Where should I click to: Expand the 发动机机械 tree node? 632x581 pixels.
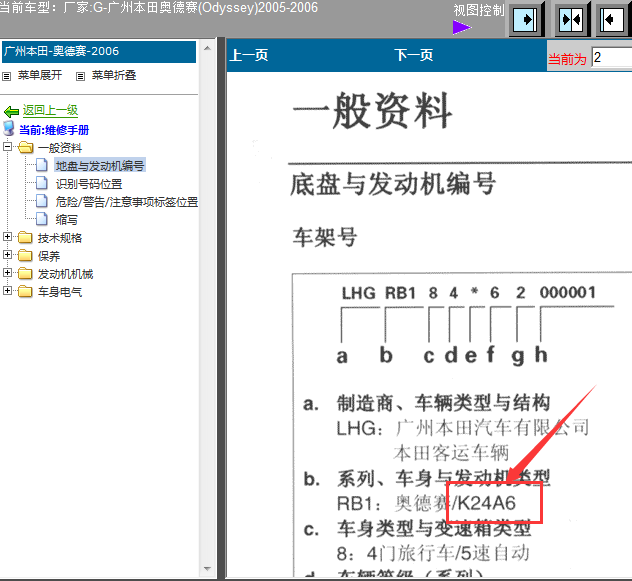[x=7, y=273]
